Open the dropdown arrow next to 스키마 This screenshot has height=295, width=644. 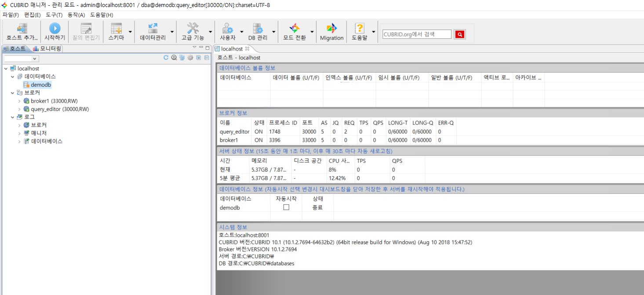[130, 32]
